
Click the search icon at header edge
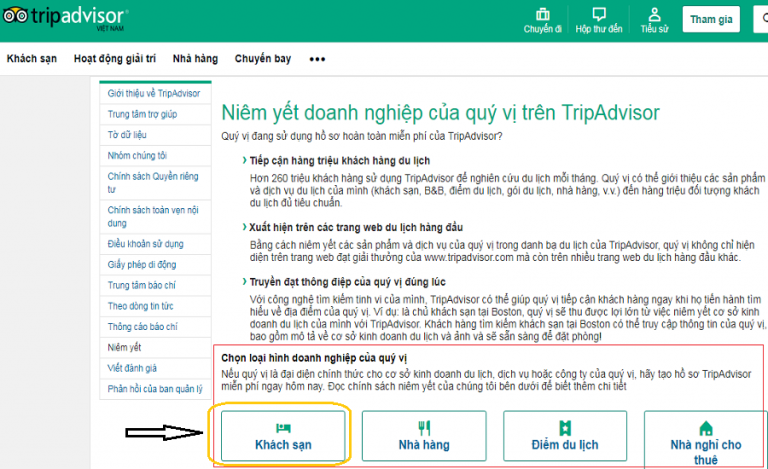(764, 19)
